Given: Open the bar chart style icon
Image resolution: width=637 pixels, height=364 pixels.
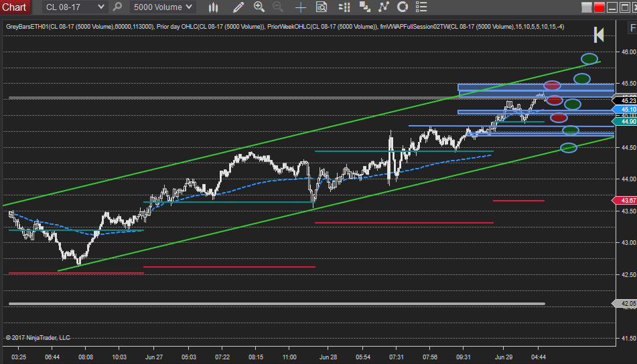Looking at the screenshot, I should (x=213, y=7).
